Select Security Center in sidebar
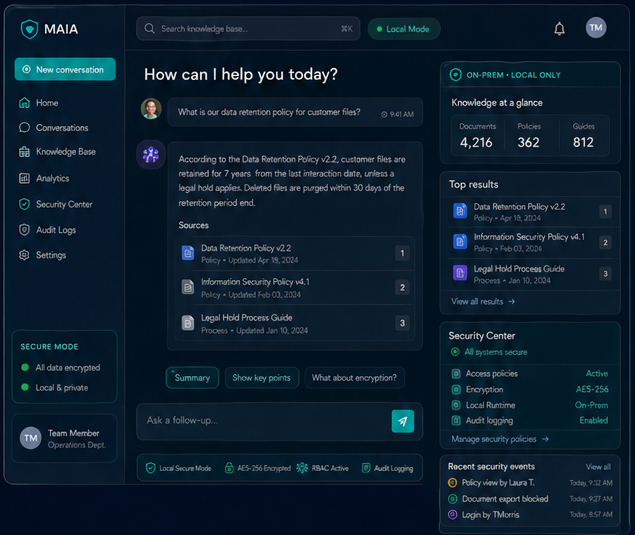 (x=55, y=204)
